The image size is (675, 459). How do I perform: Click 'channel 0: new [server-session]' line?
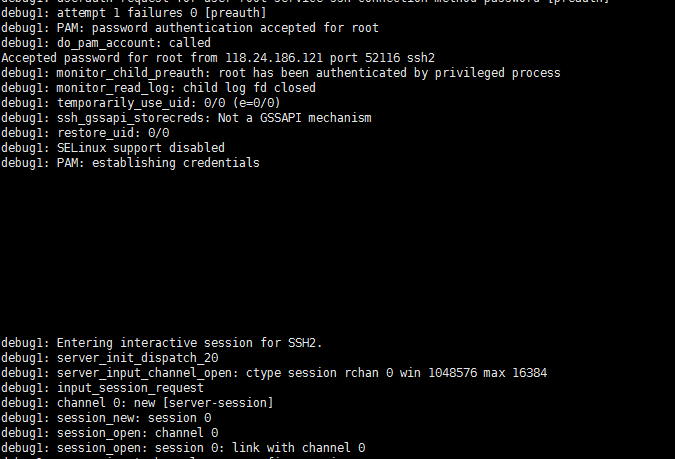pos(137,403)
